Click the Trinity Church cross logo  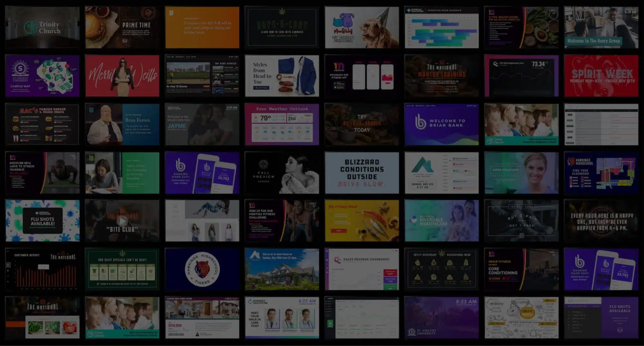pos(31,27)
